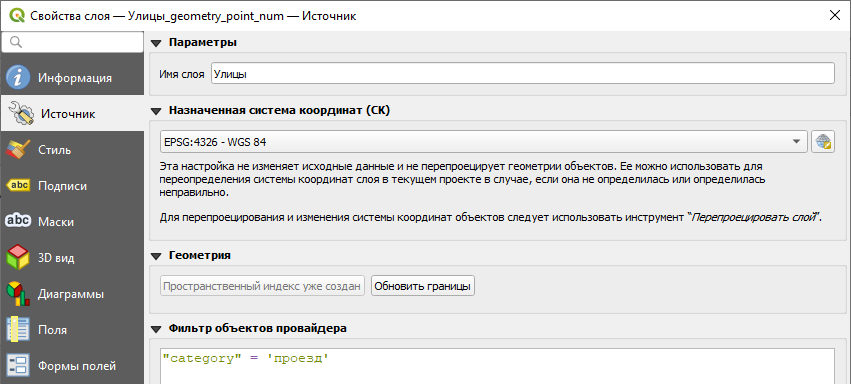The image size is (851, 384).
Task: Collapse the Назначенная система координат section
Action: (x=156, y=111)
